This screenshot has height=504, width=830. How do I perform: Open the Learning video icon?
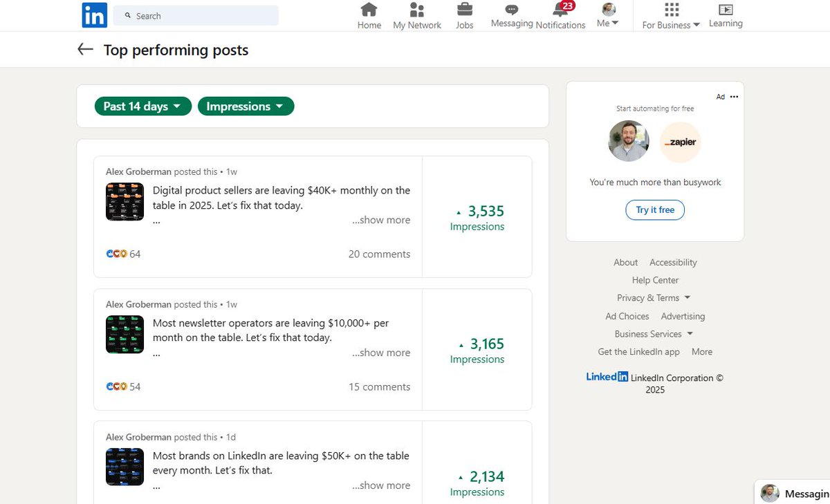(x=726, y=10)
